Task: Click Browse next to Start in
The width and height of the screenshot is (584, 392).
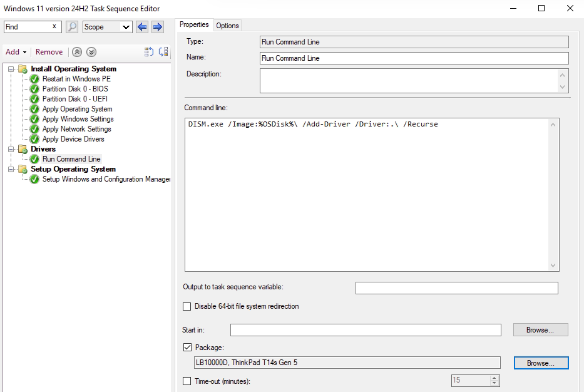Action: pos(540,330)
